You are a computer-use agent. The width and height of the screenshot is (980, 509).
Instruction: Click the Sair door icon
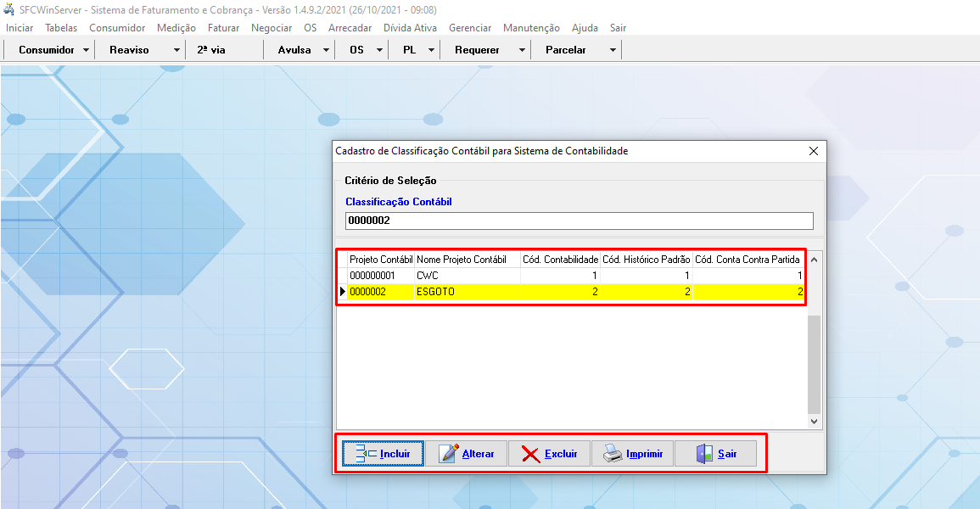[x=704, y=454]
